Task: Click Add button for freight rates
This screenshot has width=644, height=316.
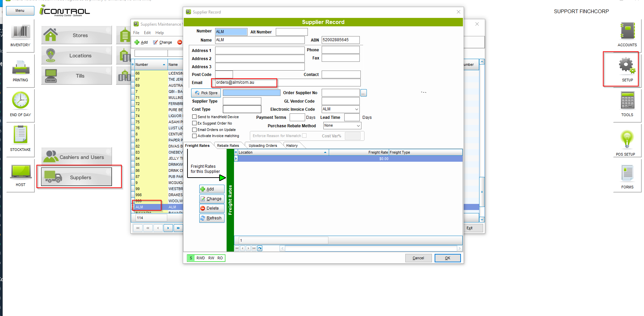Action: coord(212,189)
